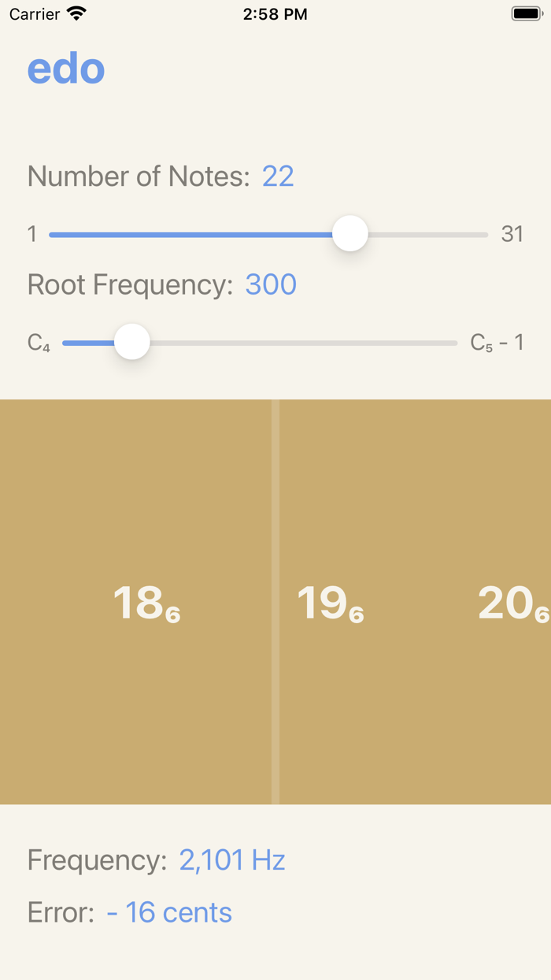Tap the Number of Notes value 22

click(x=278, y=176)
